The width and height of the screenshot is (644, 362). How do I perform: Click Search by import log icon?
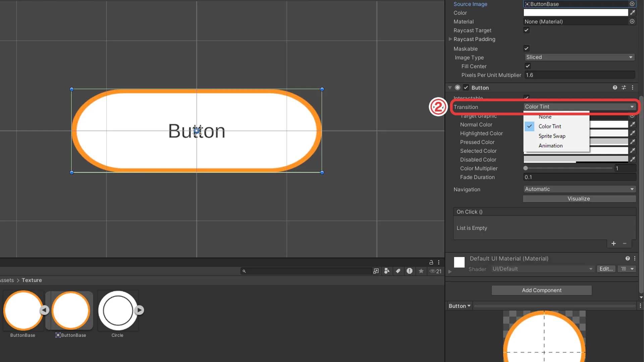pyautogui.click(x=410, y=271)
